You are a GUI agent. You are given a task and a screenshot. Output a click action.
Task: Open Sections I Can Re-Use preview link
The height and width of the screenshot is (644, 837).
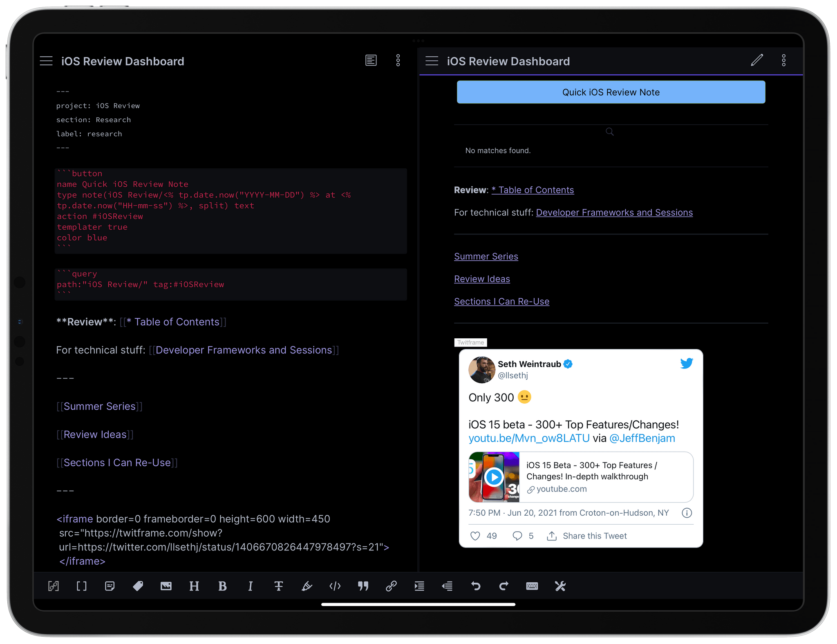point(501,301)
